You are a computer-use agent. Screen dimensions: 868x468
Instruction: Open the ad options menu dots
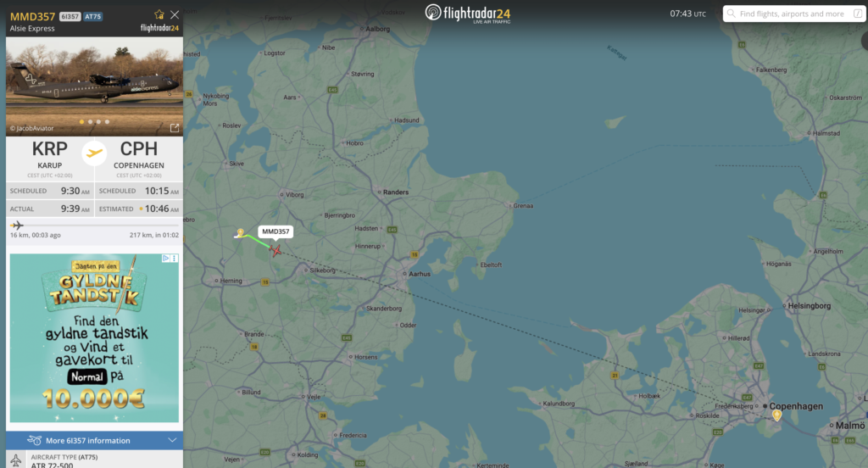point(175,258)
